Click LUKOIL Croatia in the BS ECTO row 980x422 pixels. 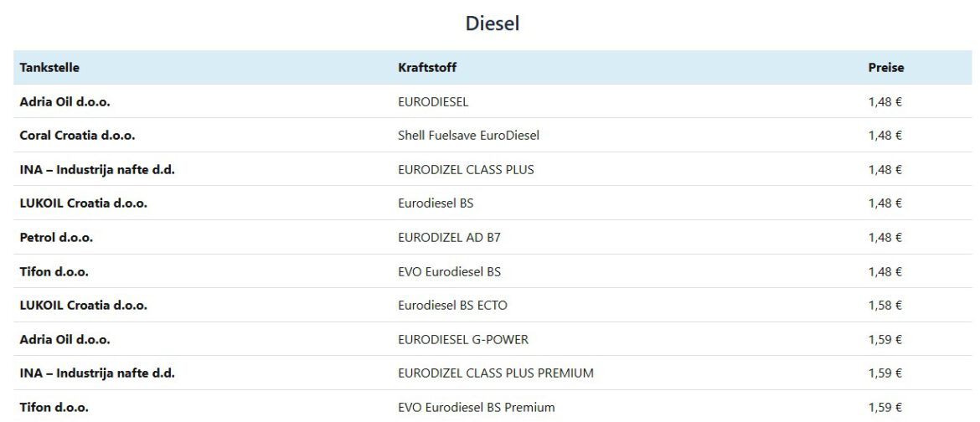pyautogui.click(x=83, y=306)
